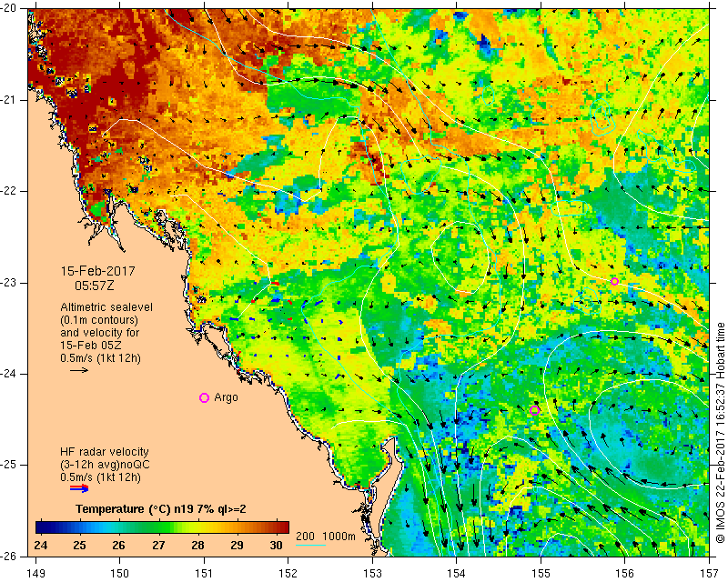Click the Argo float marker near 24.4°S 155°E

[534, 410]
